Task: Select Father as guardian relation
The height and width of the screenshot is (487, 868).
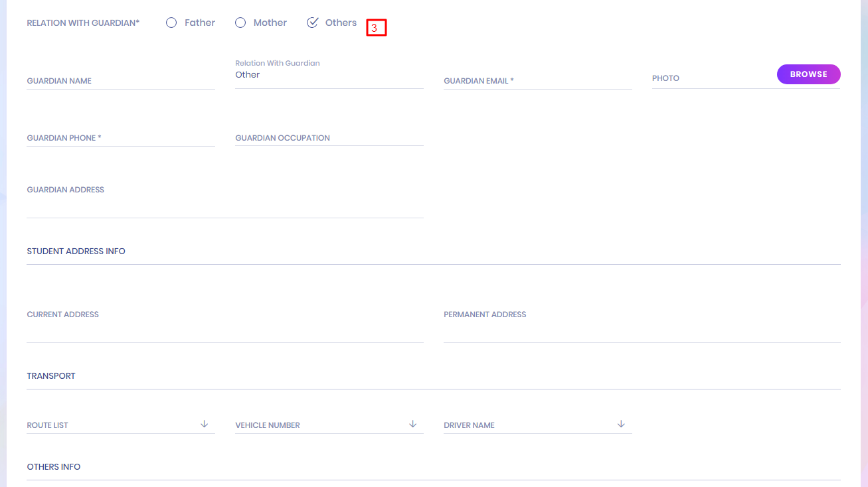Action: (x=171, y=23)
